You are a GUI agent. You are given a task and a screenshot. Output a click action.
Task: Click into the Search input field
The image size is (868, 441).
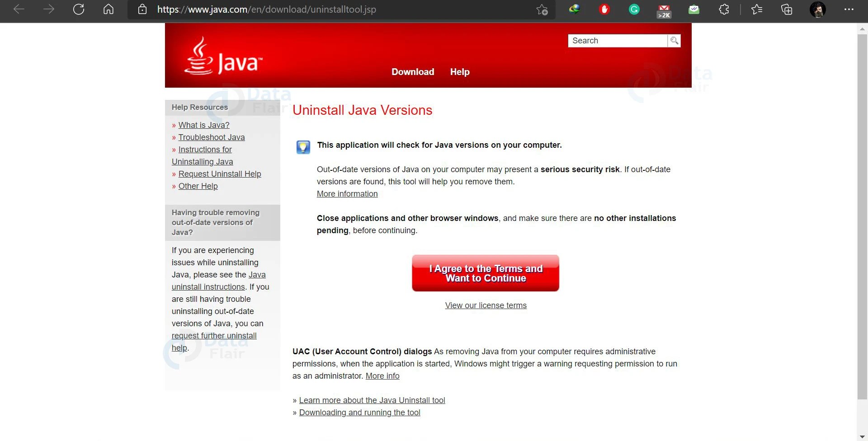pos(618,41)
